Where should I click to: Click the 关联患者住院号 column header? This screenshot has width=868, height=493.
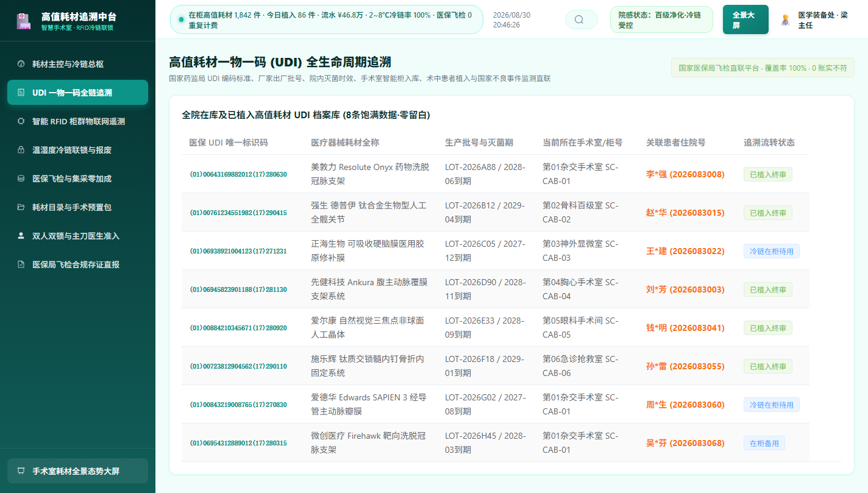[x=675, y=142]
